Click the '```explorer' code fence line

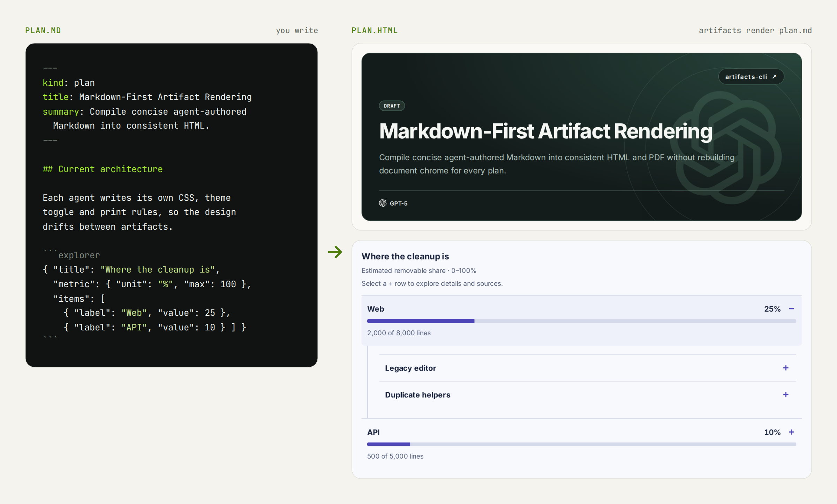pos(71,254)
